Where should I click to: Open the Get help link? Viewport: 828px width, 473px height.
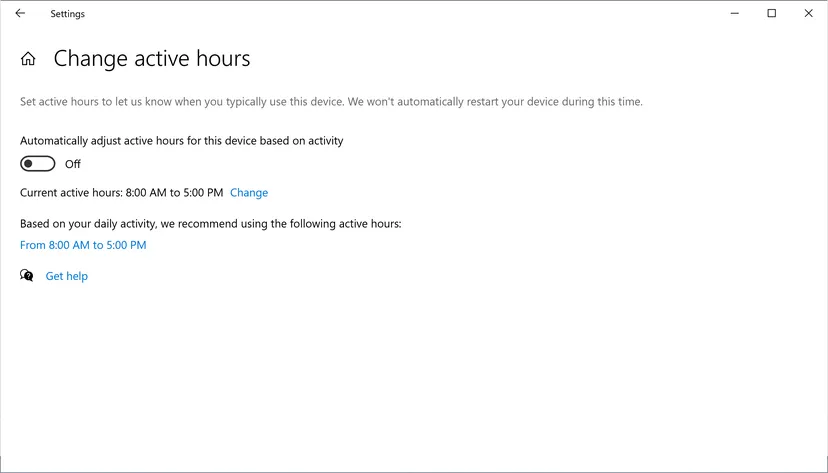[x=67, y=276]
